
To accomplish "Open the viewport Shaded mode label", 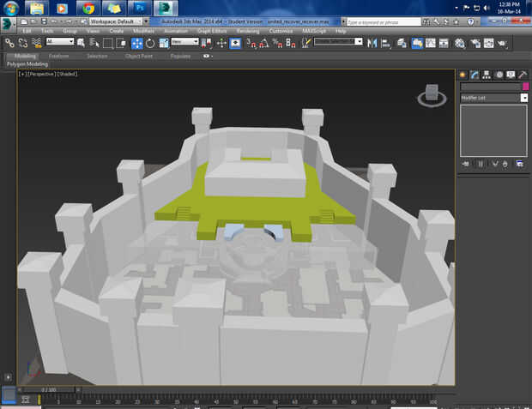I will (67, 75).
